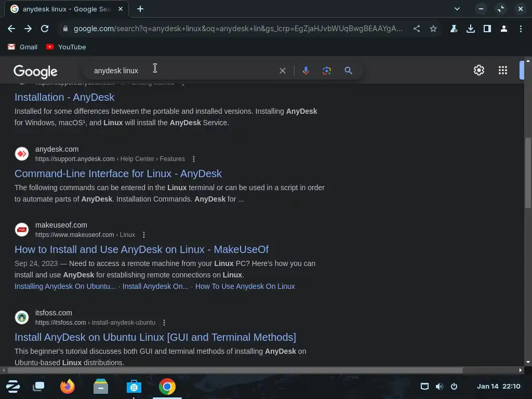Open Google quick settings gear

point(478,70)
